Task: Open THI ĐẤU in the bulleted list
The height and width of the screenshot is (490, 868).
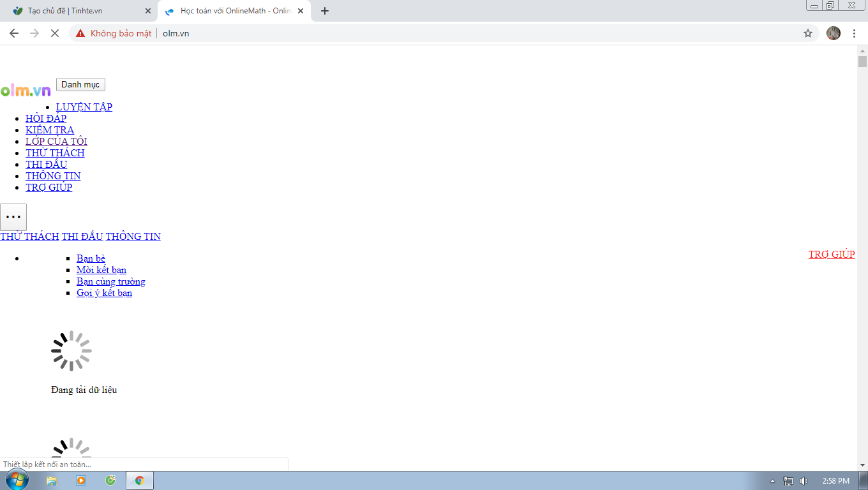Action: pos(46,165)
